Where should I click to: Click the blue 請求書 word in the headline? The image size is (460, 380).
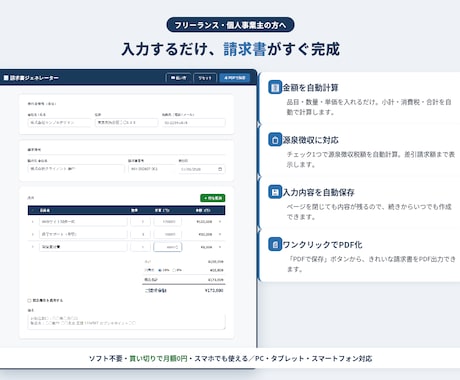pos(244,49)
